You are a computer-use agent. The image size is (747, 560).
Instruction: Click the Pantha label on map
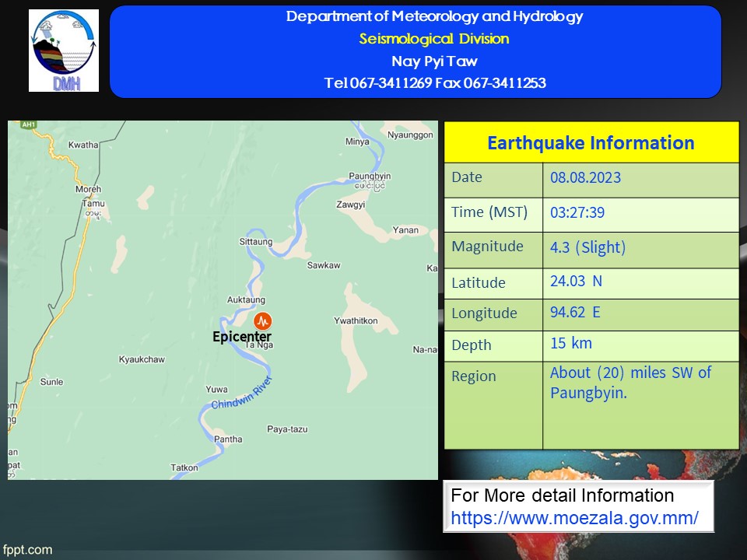tap(228, 439)
